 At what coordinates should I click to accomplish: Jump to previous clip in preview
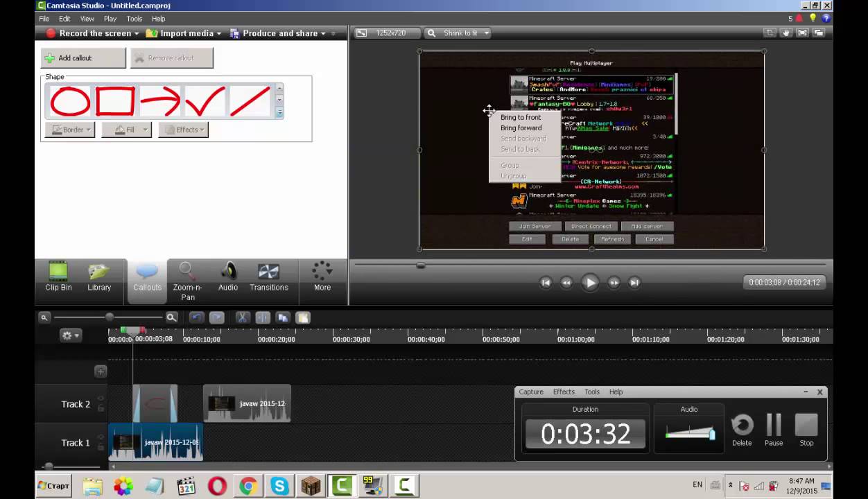point(546,282)
